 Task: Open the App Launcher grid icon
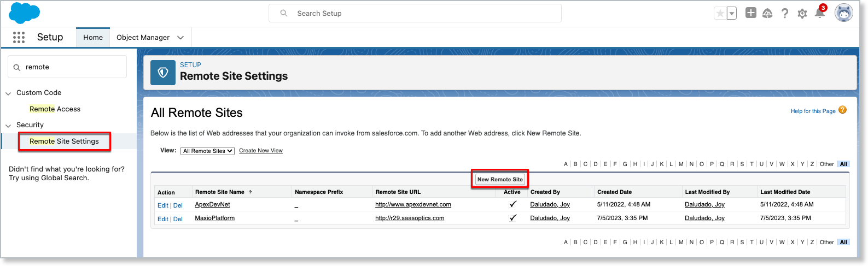coord(19,37)
